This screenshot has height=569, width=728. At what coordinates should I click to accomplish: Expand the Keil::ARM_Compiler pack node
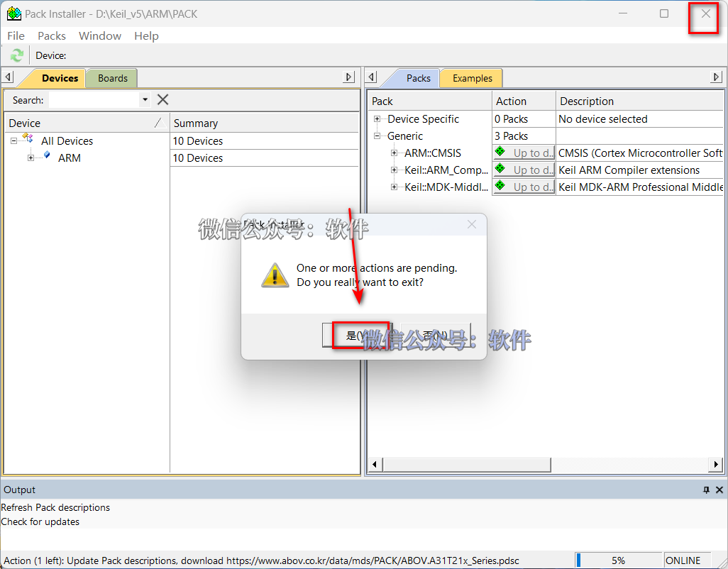pos(394,170)
